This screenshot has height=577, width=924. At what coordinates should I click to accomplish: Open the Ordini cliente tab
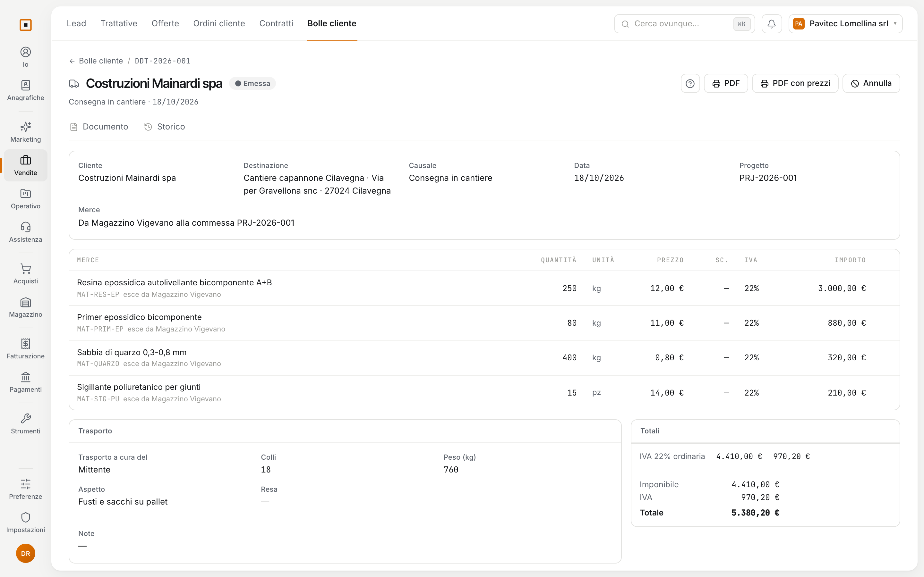coord(219,24)
